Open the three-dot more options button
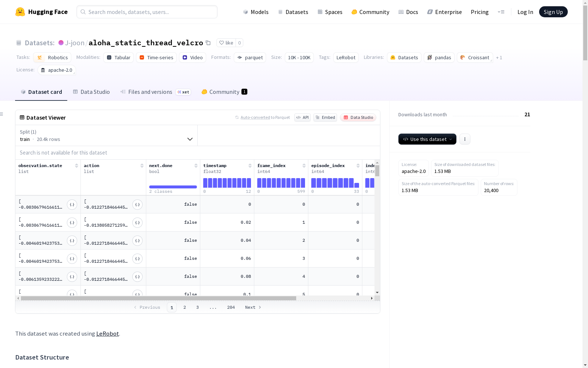 point(465,139)
